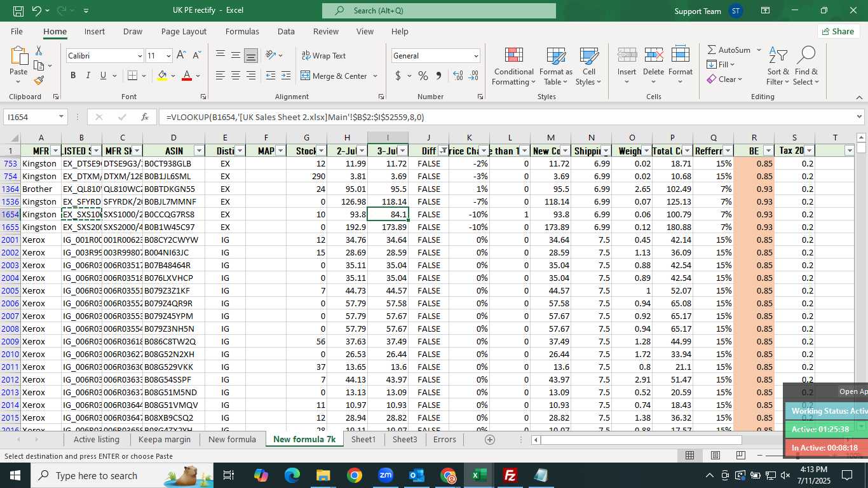868x488 pixels.
Task: Click the Windows Start button
Action: 15,475
